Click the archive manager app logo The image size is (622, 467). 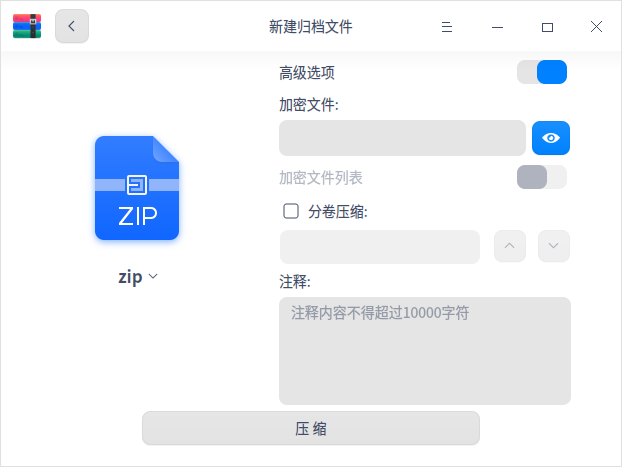coord(27,26)
